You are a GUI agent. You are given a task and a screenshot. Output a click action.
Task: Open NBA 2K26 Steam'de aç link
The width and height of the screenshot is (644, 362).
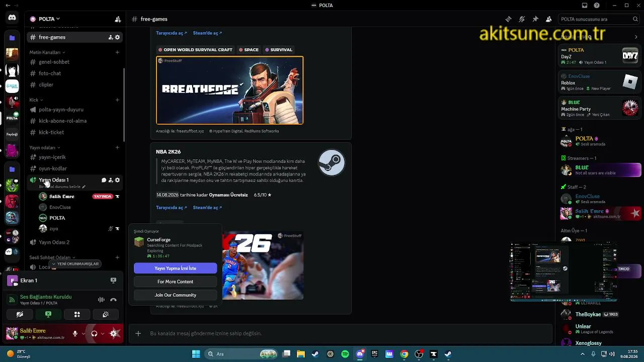click(x=207, y=208)
